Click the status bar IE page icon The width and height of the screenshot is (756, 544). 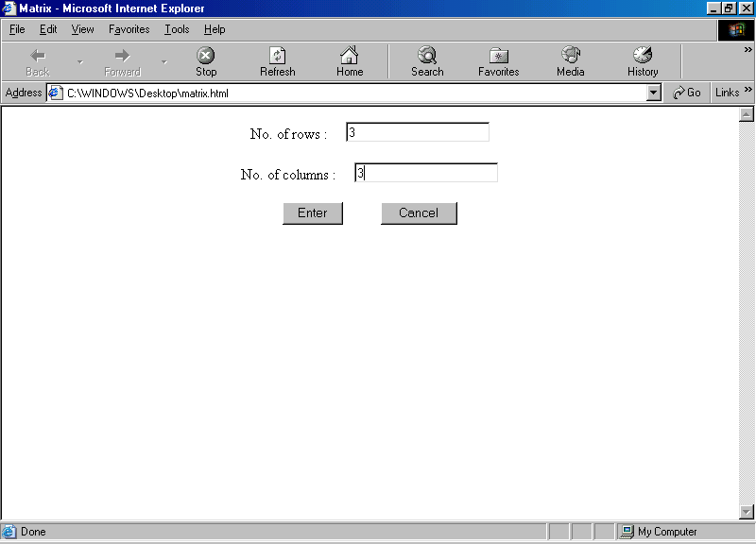click(9, 532)
